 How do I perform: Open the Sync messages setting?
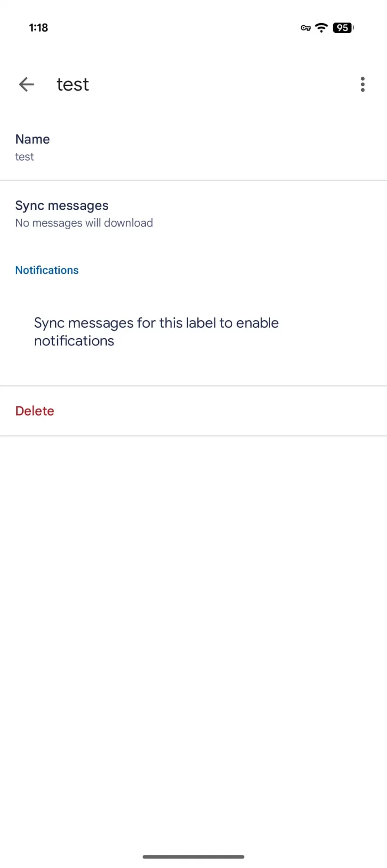62,206
